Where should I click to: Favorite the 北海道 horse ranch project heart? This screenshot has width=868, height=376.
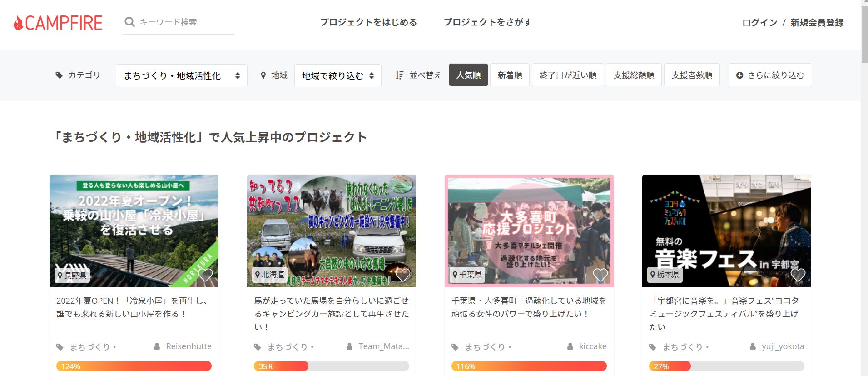(x=403, y=275)
